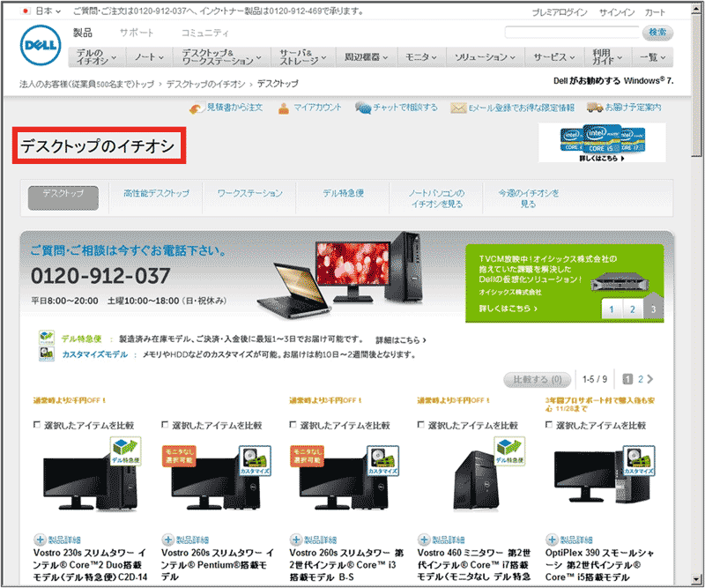Open the quote order (見積書から注文) icon
The image size is (705, 588).
pyautogui.click(x=197, y=108)
